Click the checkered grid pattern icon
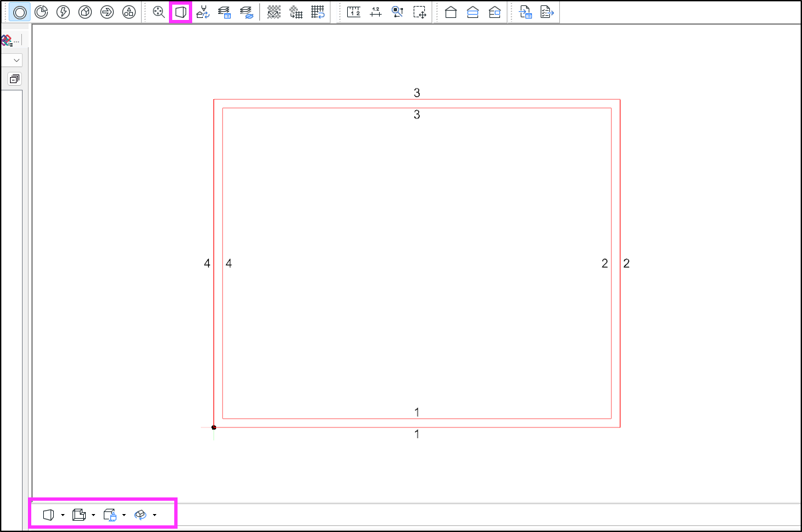The width and height of the screenshot is (802, 532). point(274,12)
